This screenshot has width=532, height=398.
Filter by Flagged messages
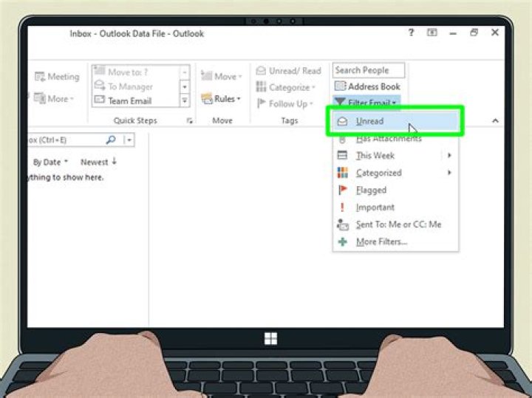[395, 191]
